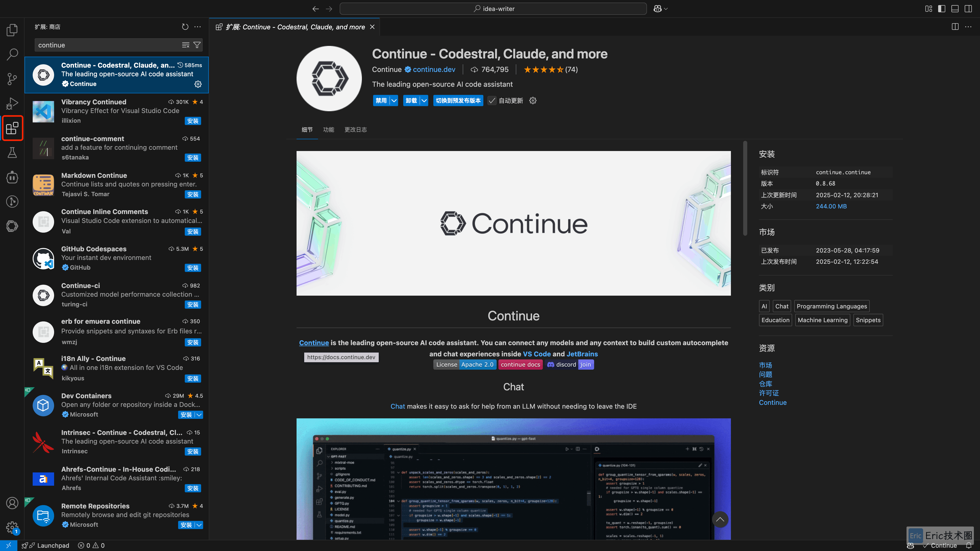The image size is (980, 551).
Task: Open the Accounts icon in activity bar
Action: (12, 503)
